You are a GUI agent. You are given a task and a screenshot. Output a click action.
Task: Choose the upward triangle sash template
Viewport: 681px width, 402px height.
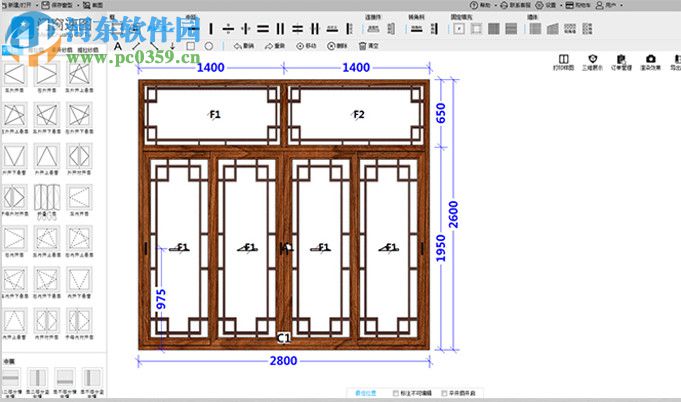pyautogui.click(x=47, y=156)
